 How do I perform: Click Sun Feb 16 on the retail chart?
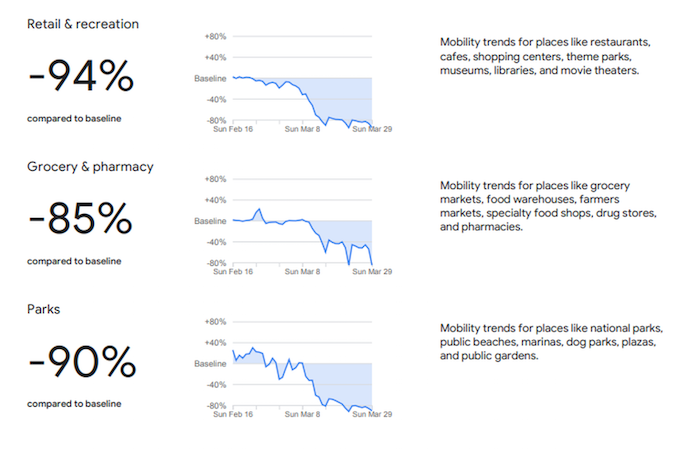click(235, 129)
